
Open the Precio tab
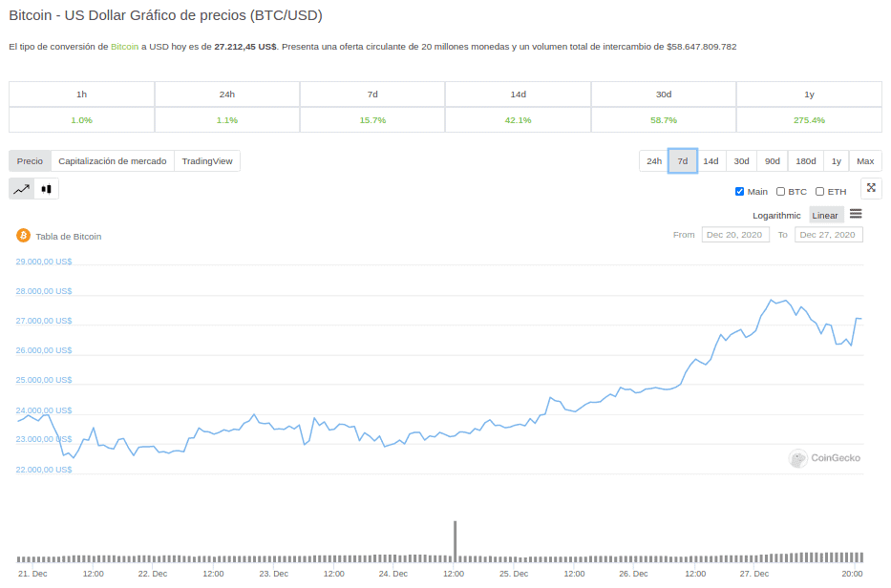[x=30, y=160]
